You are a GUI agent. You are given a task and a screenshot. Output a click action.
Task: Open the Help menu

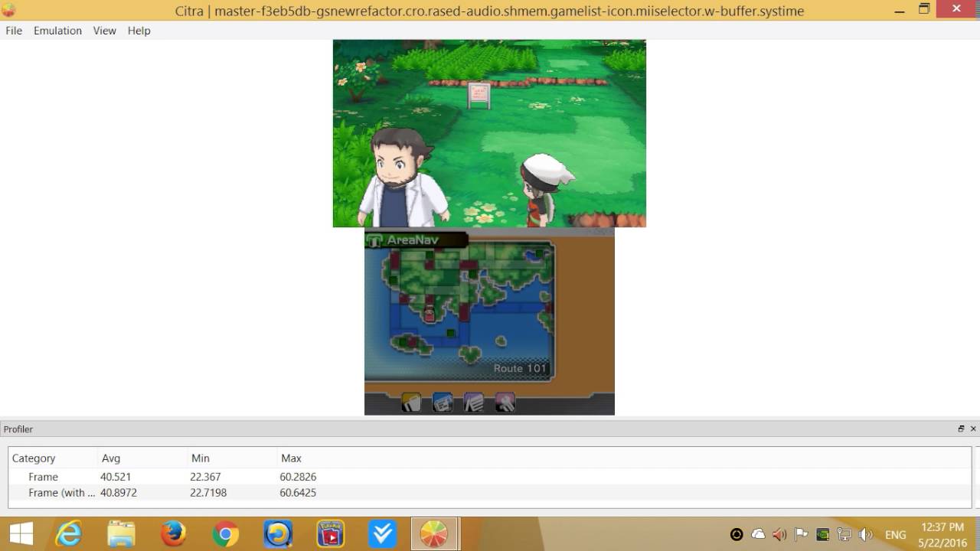[139, 31]
